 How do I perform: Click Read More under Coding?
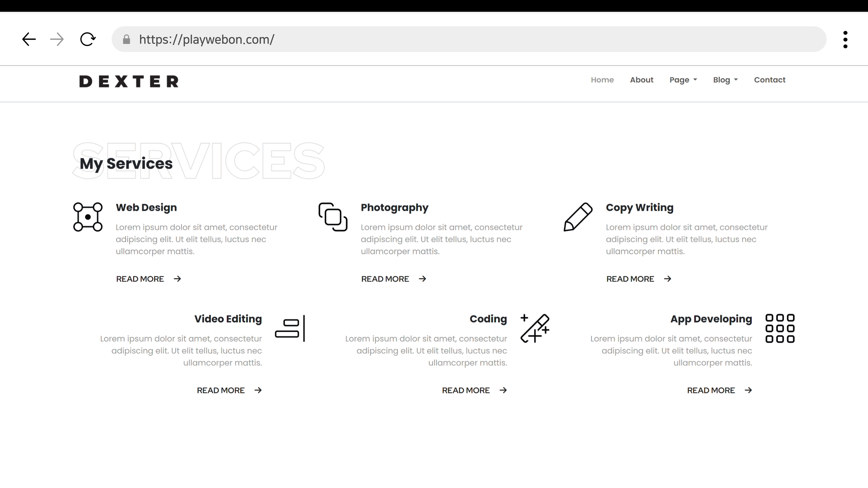(x=474, y=390)
